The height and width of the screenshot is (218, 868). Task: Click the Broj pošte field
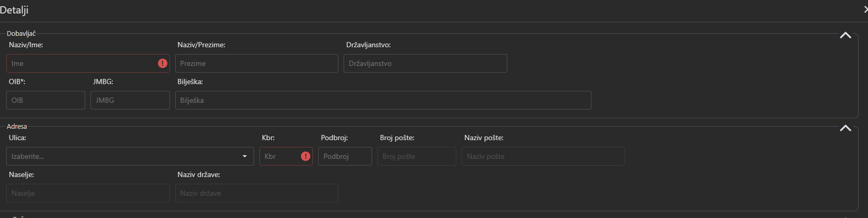[x=416, y=156]
